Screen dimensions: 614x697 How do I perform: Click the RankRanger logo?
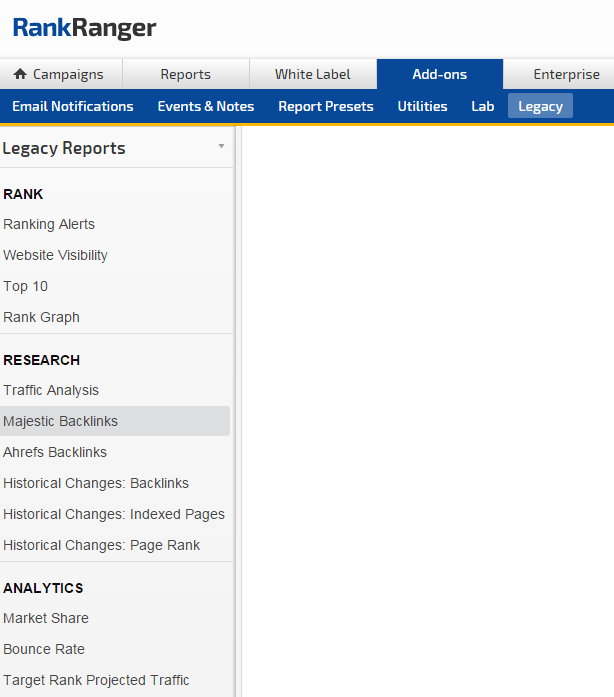[85, 28]
